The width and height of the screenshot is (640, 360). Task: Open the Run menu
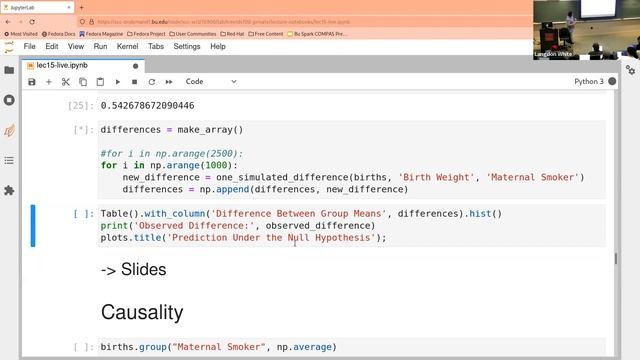pos(100,47)
